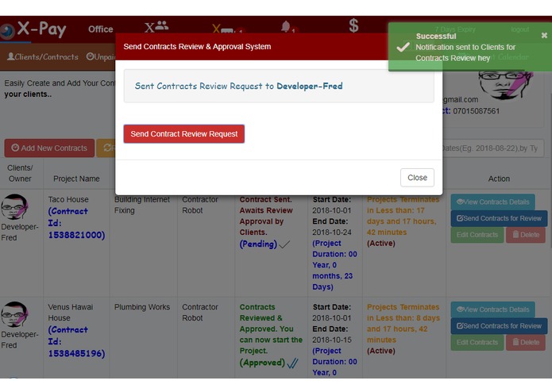Click the Developer-Fred name in dialog message

tap(310, 86)
